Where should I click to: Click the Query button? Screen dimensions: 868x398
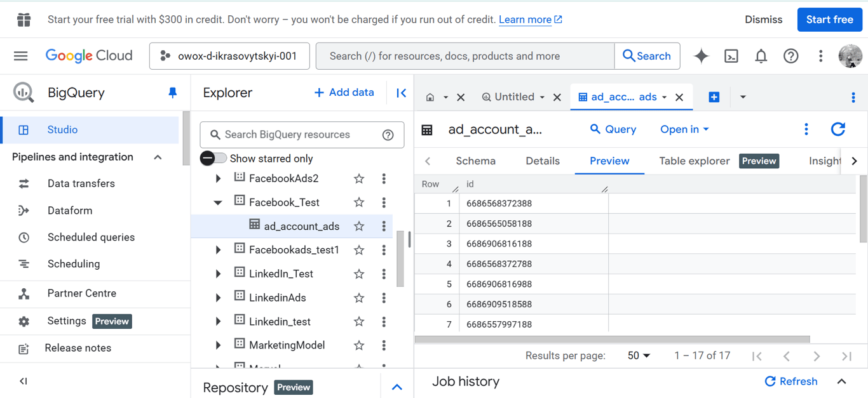[x=613, y=129]
